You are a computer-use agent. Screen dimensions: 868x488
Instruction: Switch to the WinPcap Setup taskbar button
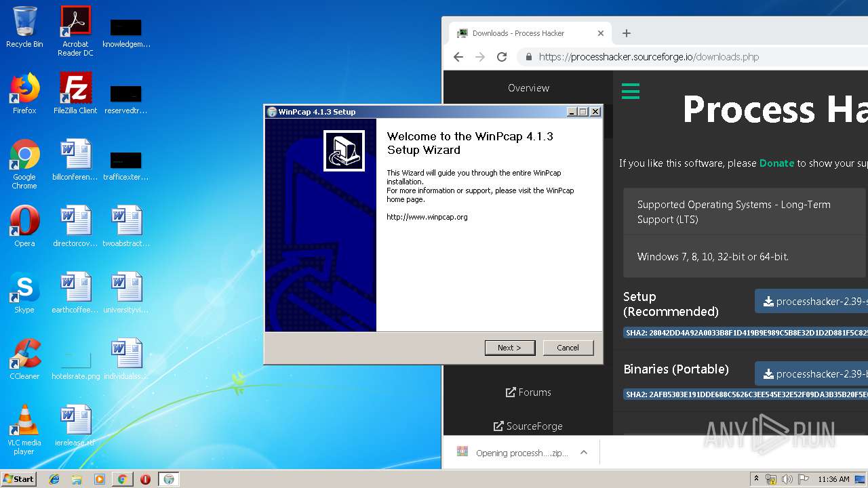coord(169,479)
